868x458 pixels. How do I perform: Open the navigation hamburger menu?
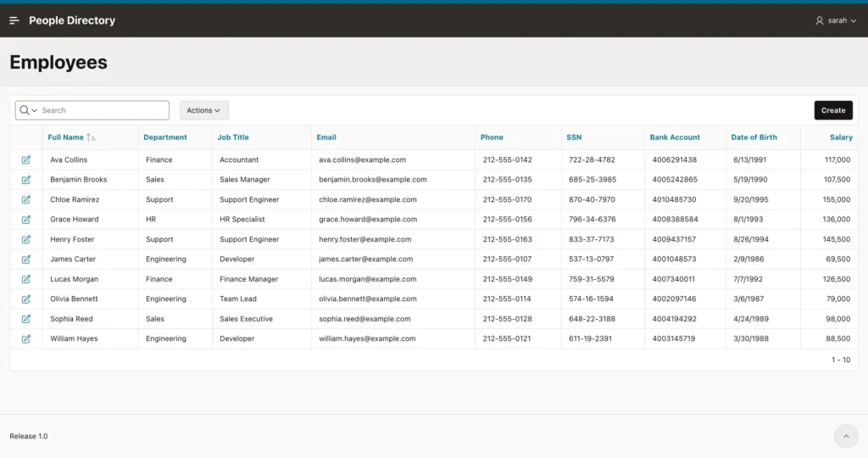[x=14, y=20]
